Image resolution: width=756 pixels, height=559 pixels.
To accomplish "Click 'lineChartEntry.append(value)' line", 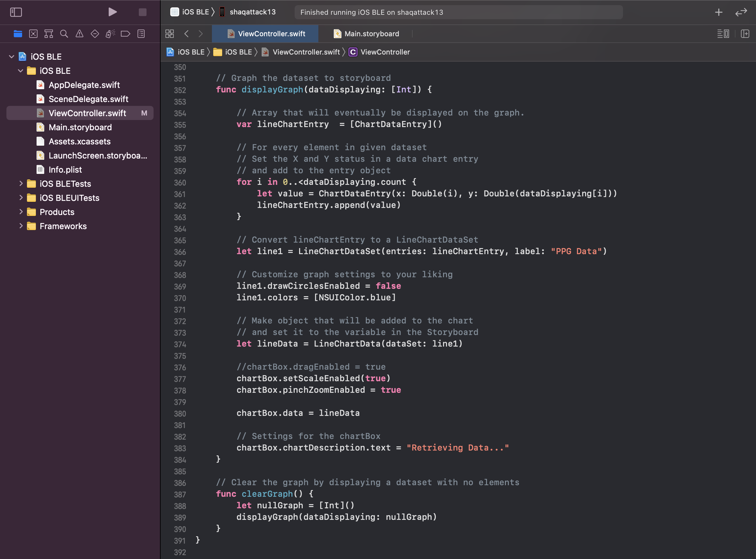I will [x=329, y=205].
